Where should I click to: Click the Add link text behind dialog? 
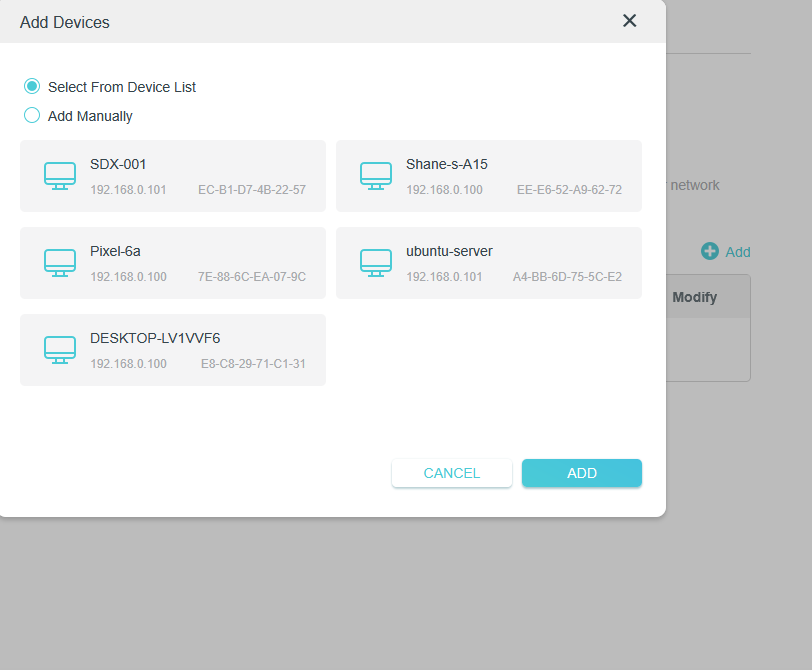tap(738, 252)
